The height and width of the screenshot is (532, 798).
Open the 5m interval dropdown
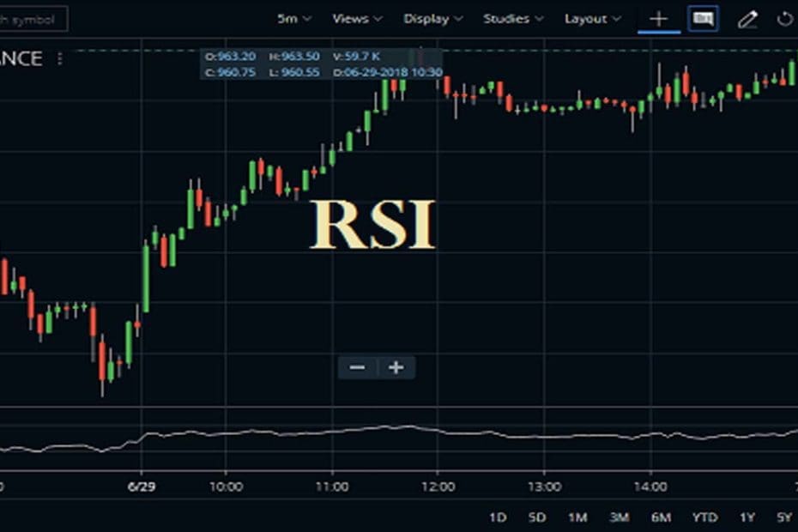pyautogui.click(x=294, y=19)
